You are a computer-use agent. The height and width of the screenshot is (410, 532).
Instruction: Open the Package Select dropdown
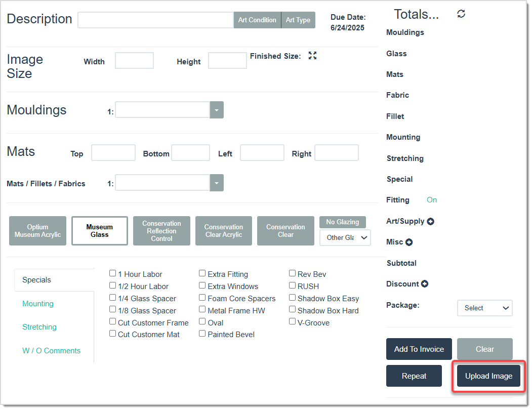tap(484, 308)
